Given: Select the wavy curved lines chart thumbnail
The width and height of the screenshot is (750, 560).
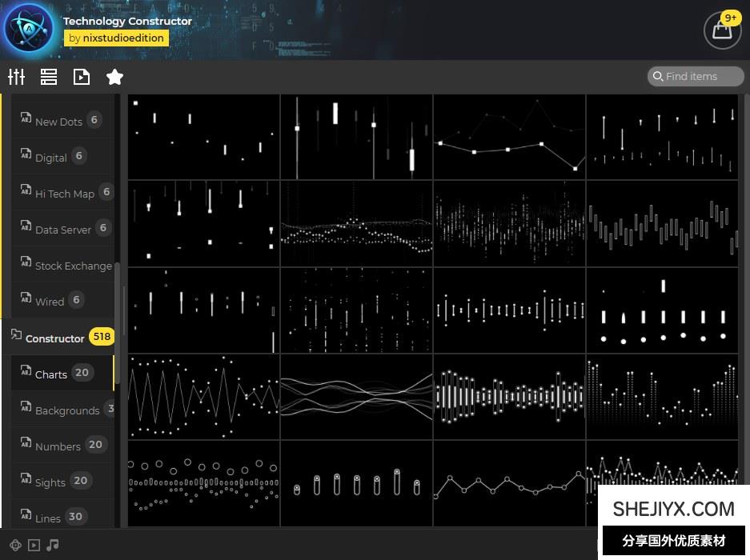Looking at the screenshot, I should pyautogui.click(x=356, y=397).
